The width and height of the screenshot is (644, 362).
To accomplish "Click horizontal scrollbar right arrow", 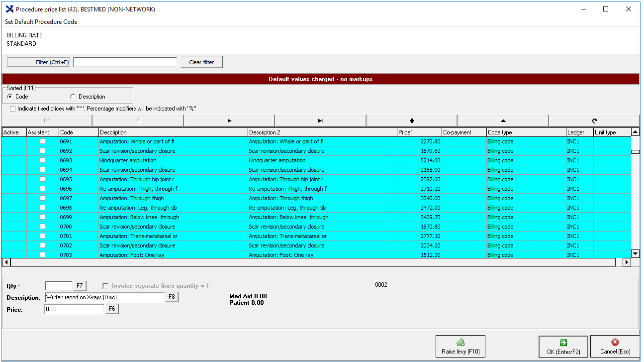I will click(x=627, y=262).
